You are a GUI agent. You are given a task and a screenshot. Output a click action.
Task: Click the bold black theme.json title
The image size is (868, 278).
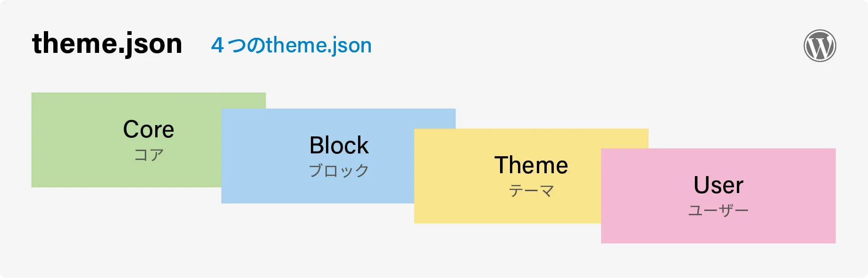tap(107, 43)
